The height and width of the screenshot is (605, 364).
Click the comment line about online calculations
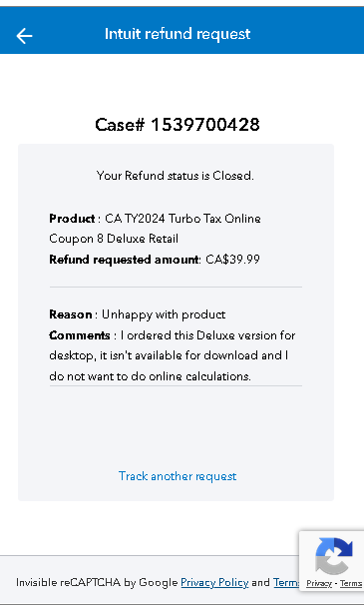[150, 376]
